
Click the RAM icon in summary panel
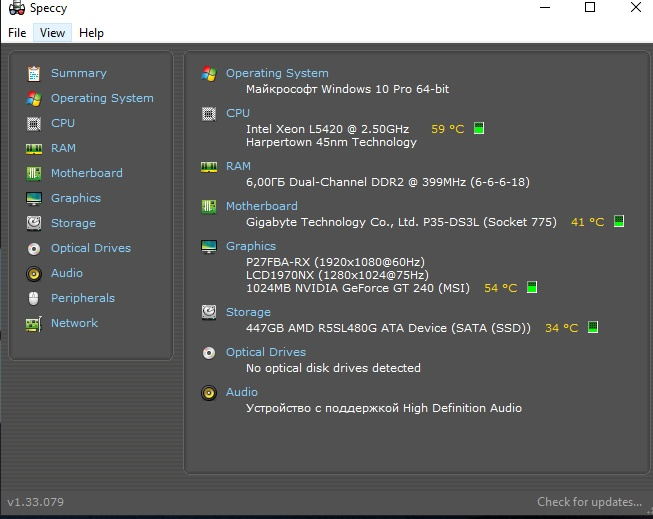(x=209, y=167)
